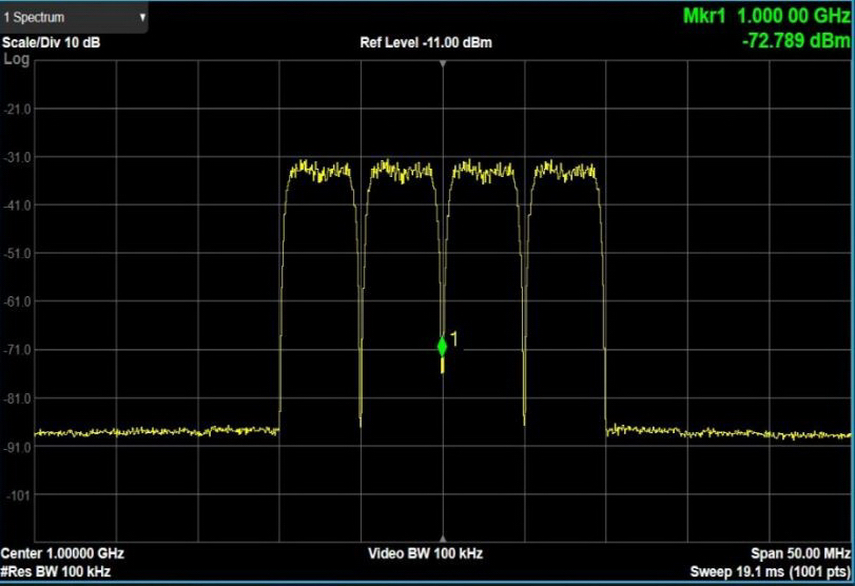This screenshot has width=855, height=586.
Task: Click the -31.0 y-axis scale label
Action: pos(19,157)
